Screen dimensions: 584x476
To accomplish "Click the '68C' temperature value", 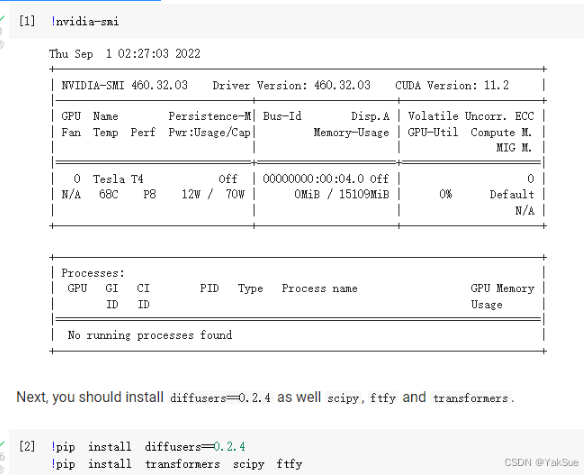I will click(x=108, y=194).
